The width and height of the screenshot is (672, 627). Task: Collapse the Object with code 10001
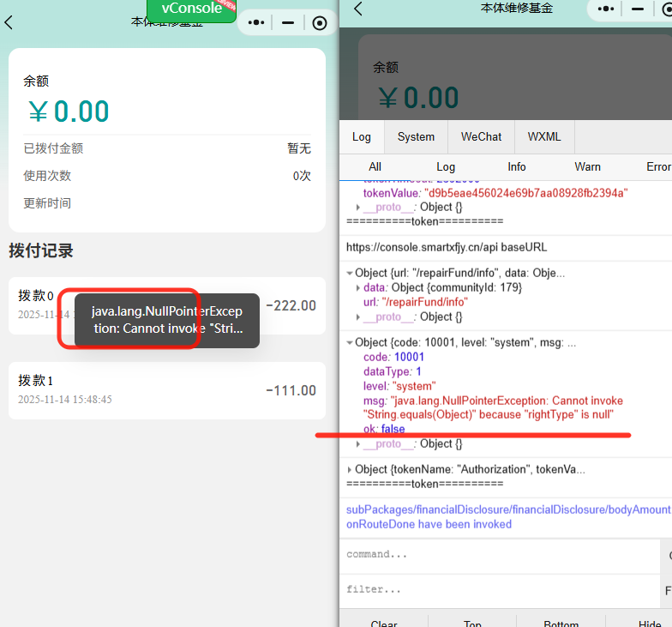click(x=350, y=343)
